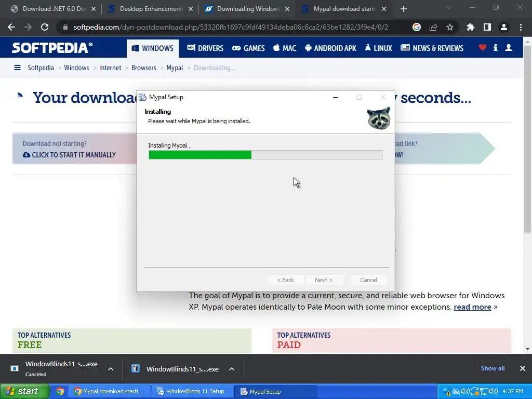
Task: Toggle the Chrome side panel icon
Action: click(x=487, y=27)
